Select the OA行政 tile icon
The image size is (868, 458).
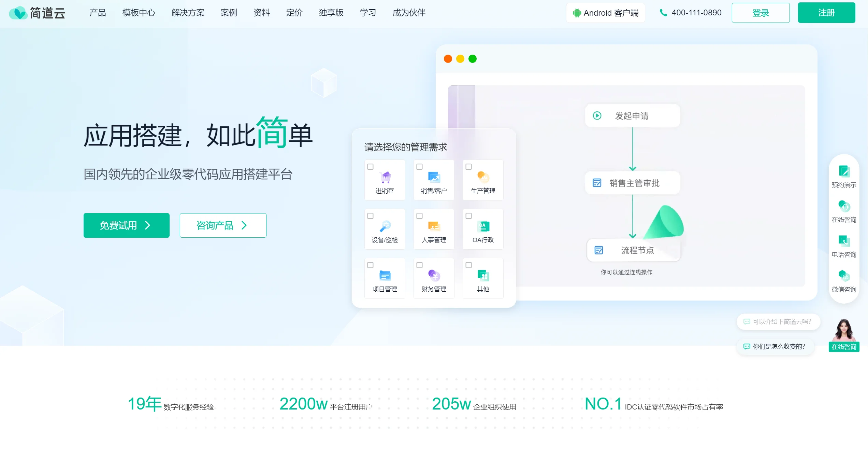click(483, 226)
